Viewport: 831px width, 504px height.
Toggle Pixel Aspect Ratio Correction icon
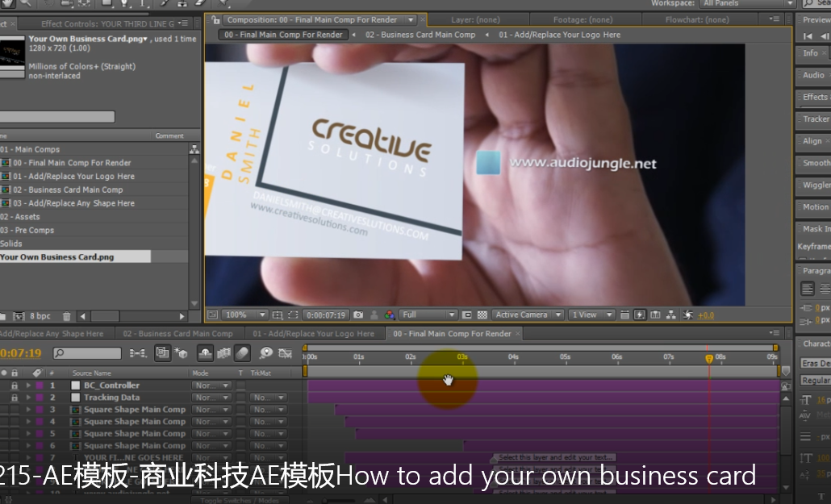pyautogui.click(x=624, y=314)
